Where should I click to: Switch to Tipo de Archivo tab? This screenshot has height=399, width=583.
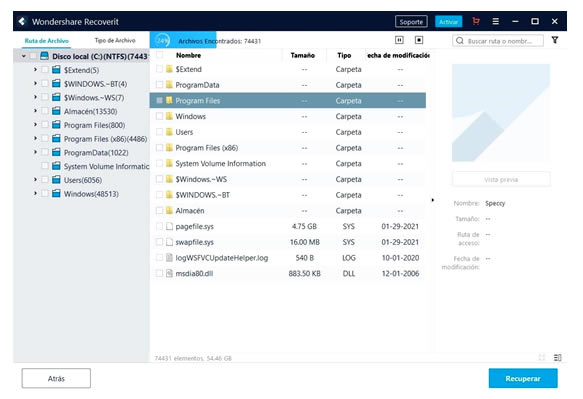tap(115, 40)
